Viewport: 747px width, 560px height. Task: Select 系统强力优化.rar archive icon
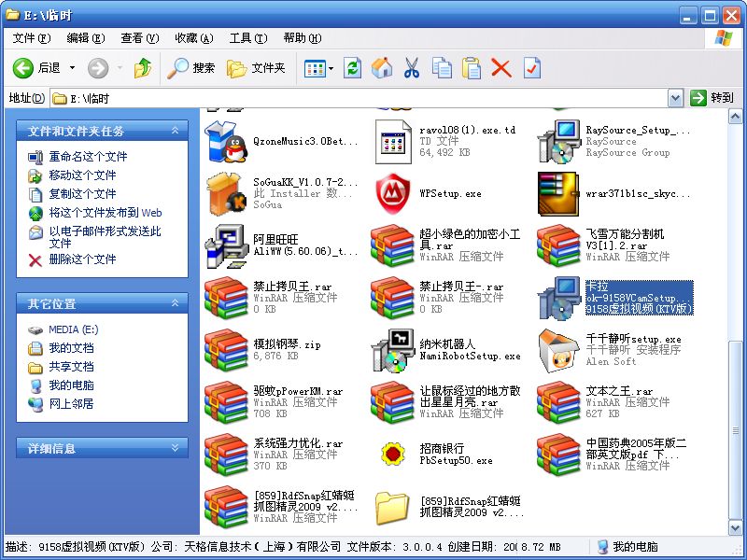(x=226, y=455)
